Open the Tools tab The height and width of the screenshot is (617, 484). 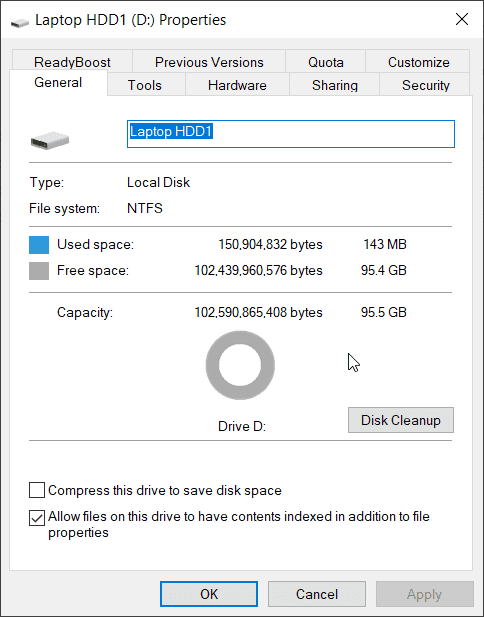click(145, 85)
